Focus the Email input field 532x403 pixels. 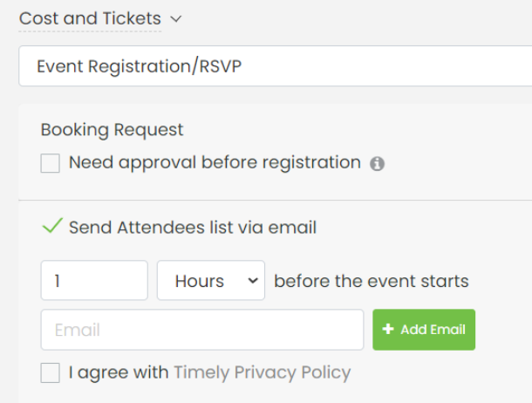tap(202, 330)
